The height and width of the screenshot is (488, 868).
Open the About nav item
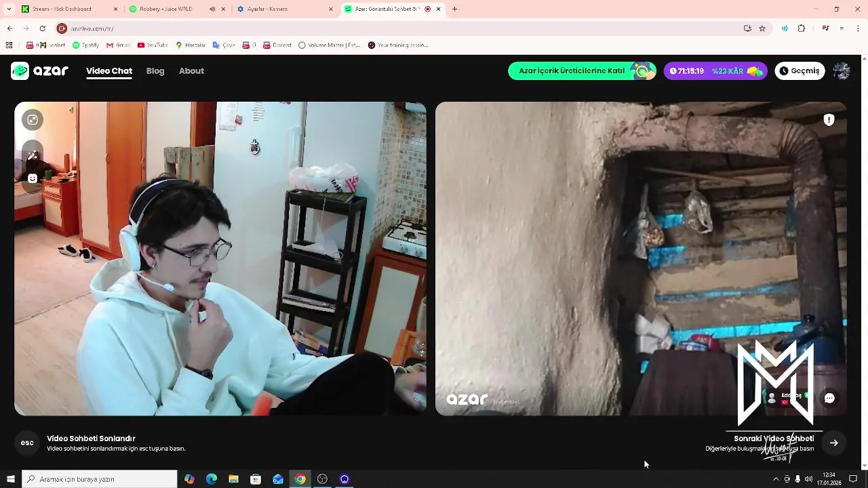[x=191, y=70]
